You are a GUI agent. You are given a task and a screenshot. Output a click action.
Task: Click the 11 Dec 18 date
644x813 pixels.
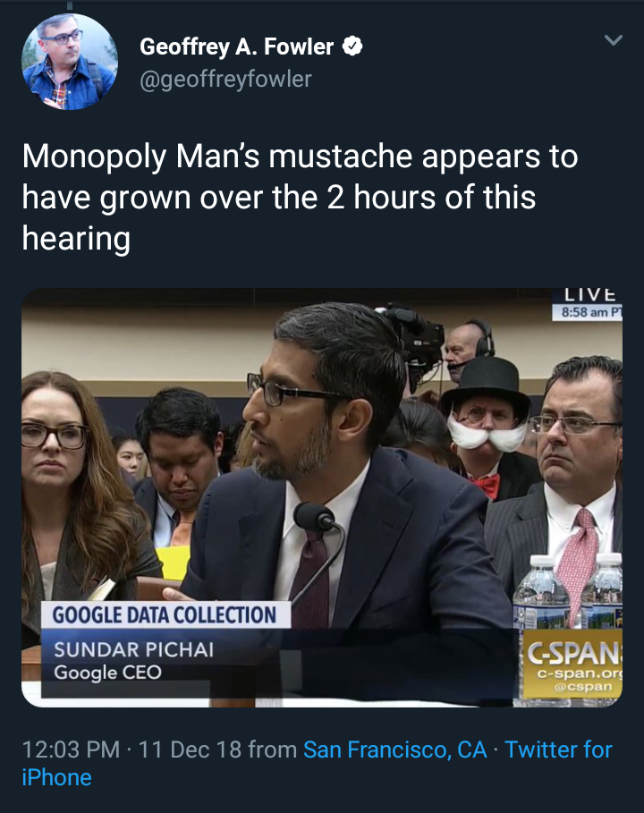tap(191, 749)
